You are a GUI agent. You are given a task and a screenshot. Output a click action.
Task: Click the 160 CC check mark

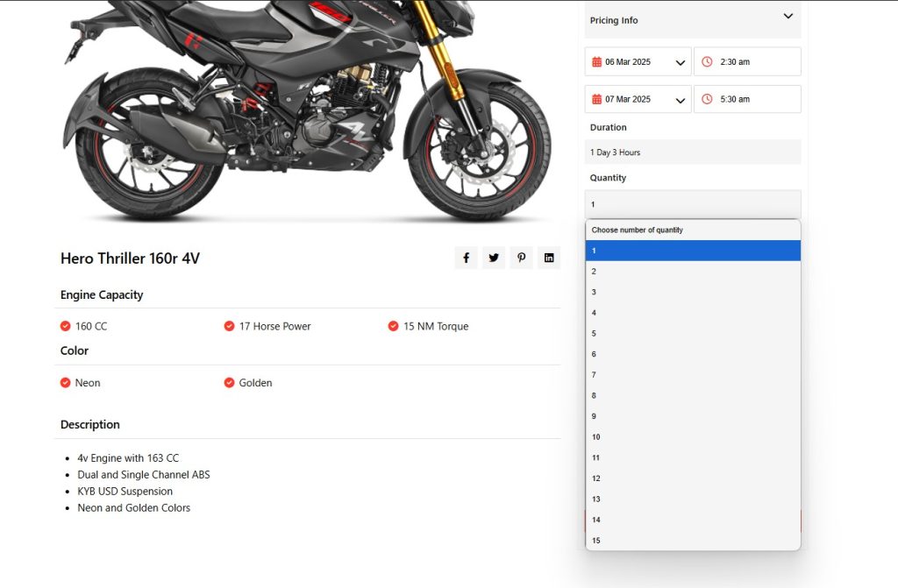click(66, 326)
